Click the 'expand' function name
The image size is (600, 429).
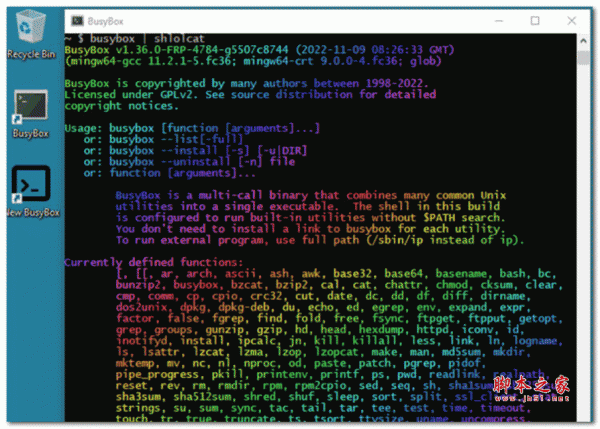click(x=468, y=307)
